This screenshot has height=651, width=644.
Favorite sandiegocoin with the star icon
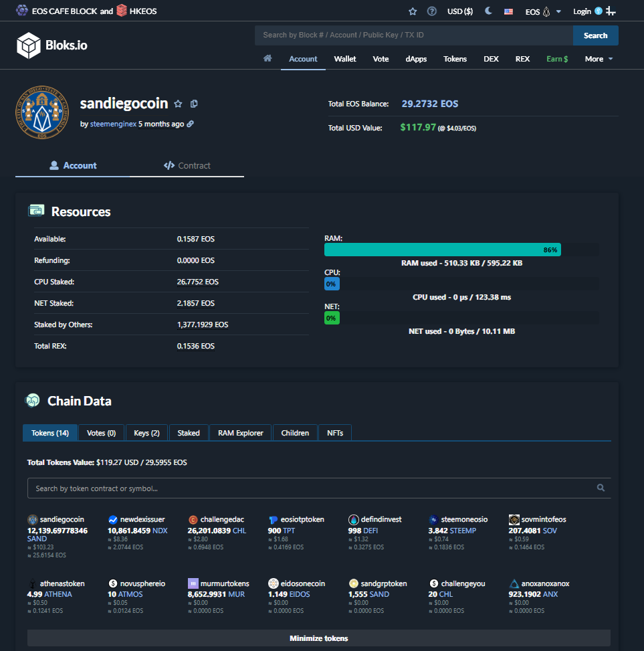pos(178,104)
